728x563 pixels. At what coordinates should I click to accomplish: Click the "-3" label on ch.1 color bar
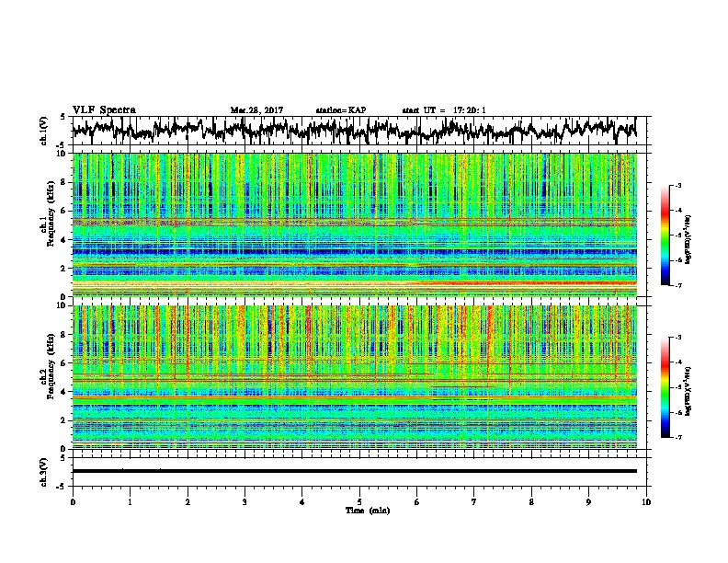[x=678, y=185]
